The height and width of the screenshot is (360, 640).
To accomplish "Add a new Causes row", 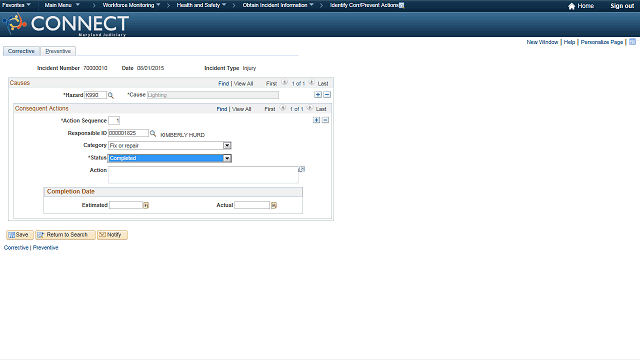I will (318, 95).
